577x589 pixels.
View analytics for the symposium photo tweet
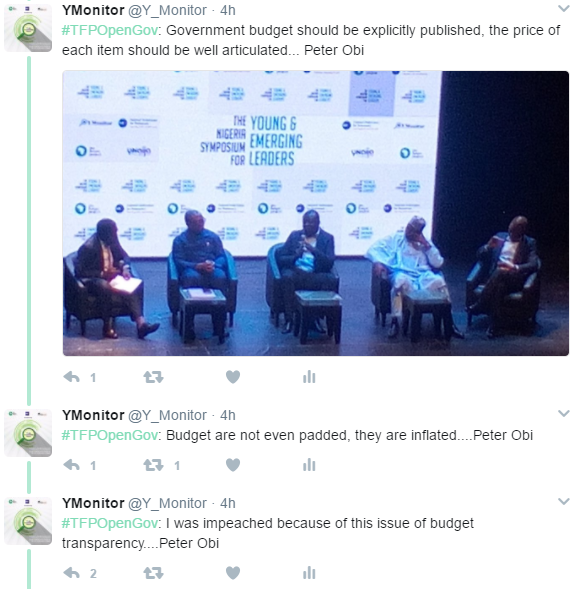click(x=309, y=377)
